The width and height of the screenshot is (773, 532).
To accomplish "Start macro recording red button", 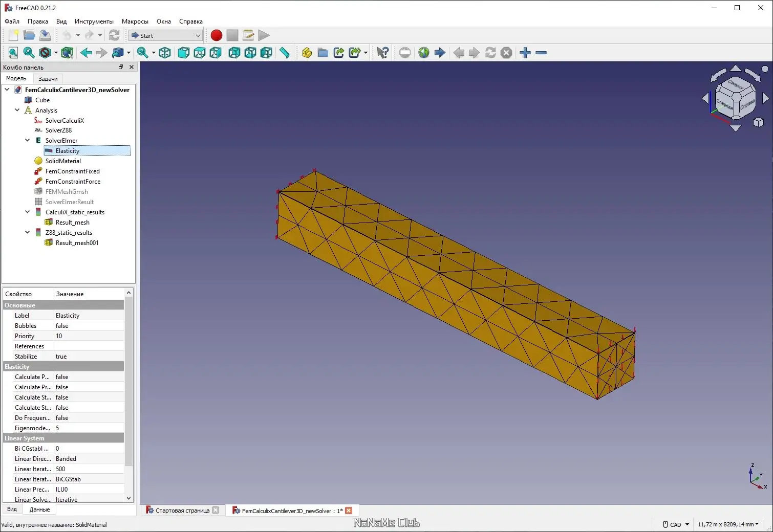I will [x=217, y=35].
